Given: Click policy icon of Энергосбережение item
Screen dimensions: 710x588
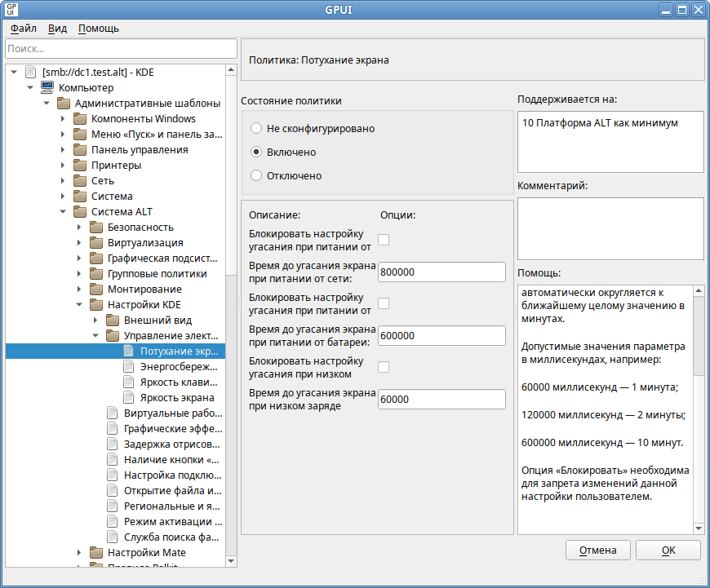Looking at the screenshot, I should (x=129, y=366).
